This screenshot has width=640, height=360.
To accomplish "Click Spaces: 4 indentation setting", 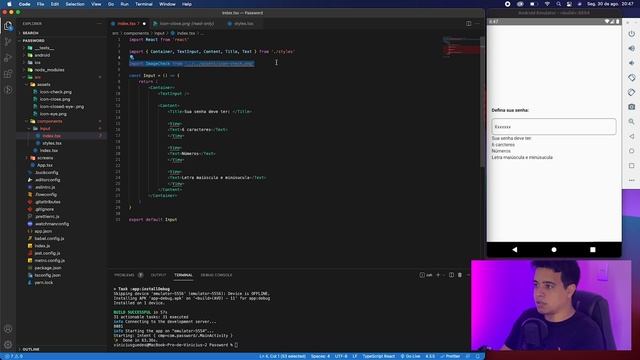I will tap(320, 356).
